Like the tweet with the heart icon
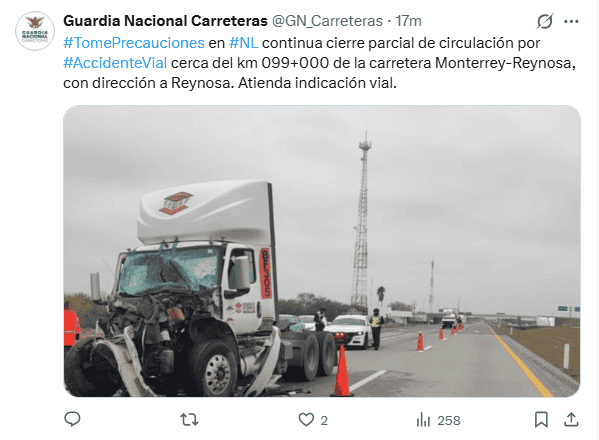Screen dimensions: 599x440 [x=306, y=420]
